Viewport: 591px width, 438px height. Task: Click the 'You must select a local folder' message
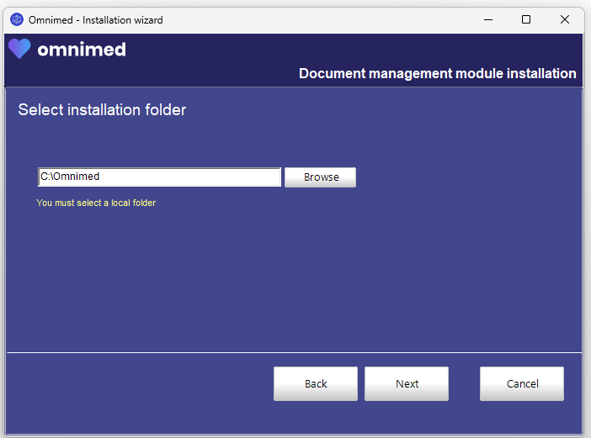click(x=96, y=203)
